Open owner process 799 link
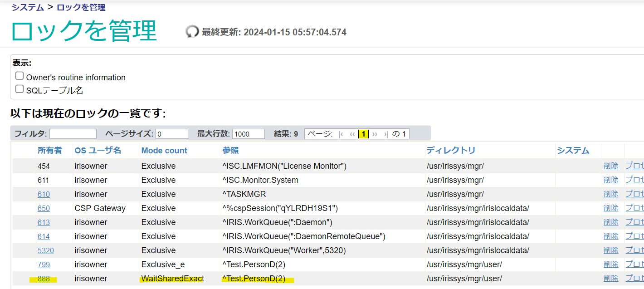The image size is (644, 289). click(44, 265)
